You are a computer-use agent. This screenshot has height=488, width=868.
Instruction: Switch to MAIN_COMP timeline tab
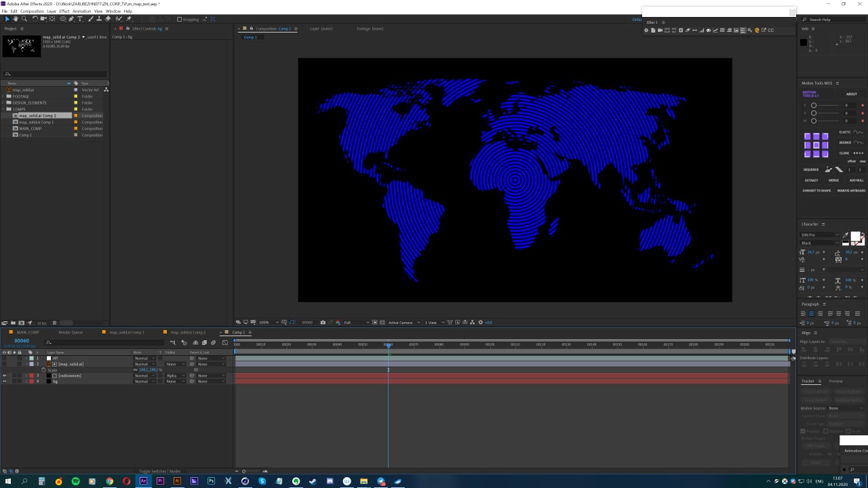pos(28,332)
